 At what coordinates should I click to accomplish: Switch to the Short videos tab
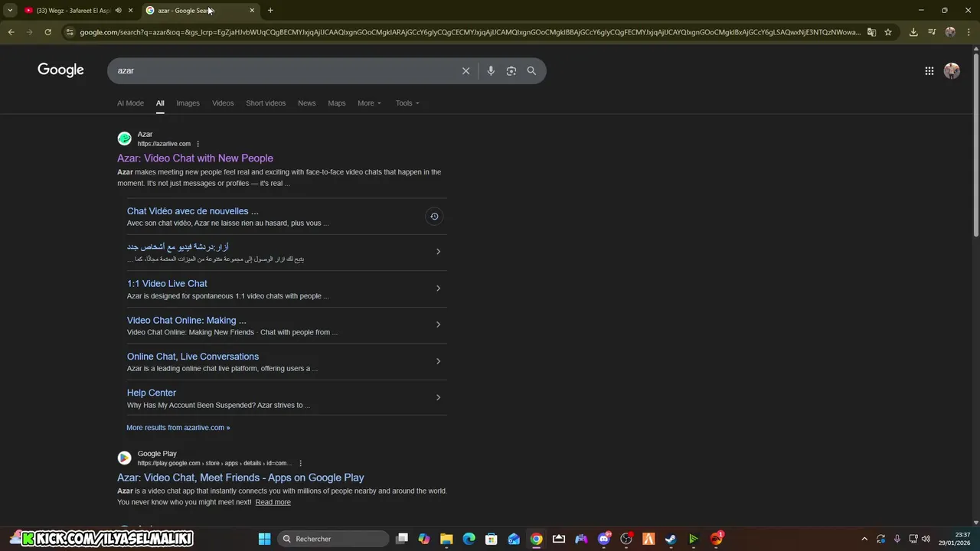click(266, 103)
